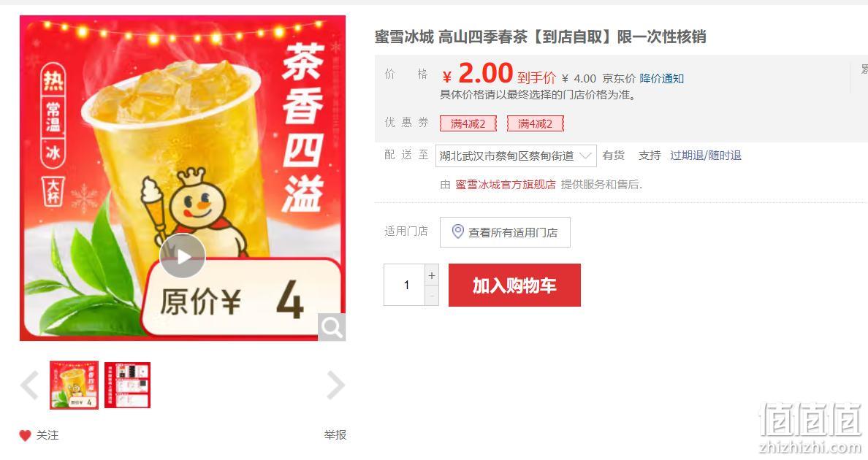The height and width of the screenshot is (460, 868).
Task: Show previous thumbnail with left arrow
Action: [29, 385]
